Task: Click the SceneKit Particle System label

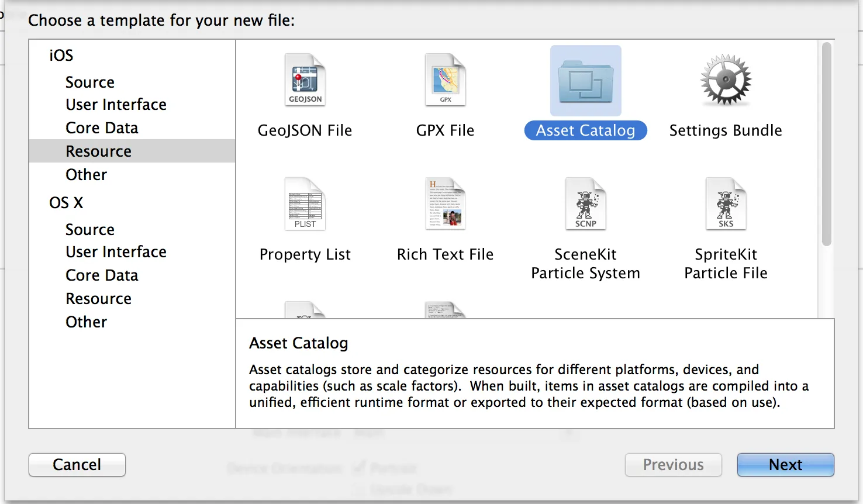Action: pos(586,264)
